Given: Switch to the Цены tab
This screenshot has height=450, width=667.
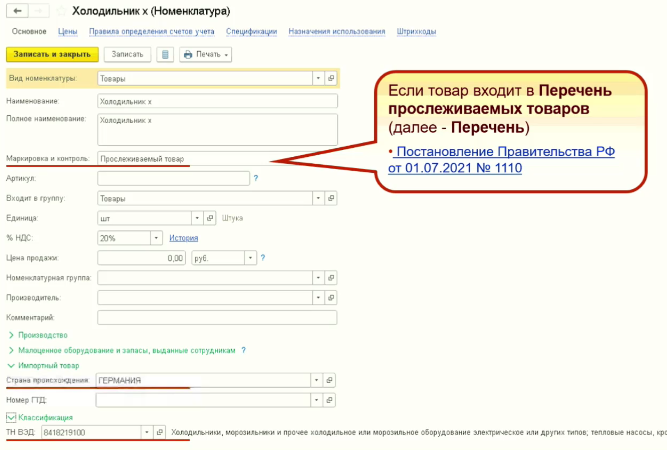Looking at the screenshot, I should (x=68, y=32).
